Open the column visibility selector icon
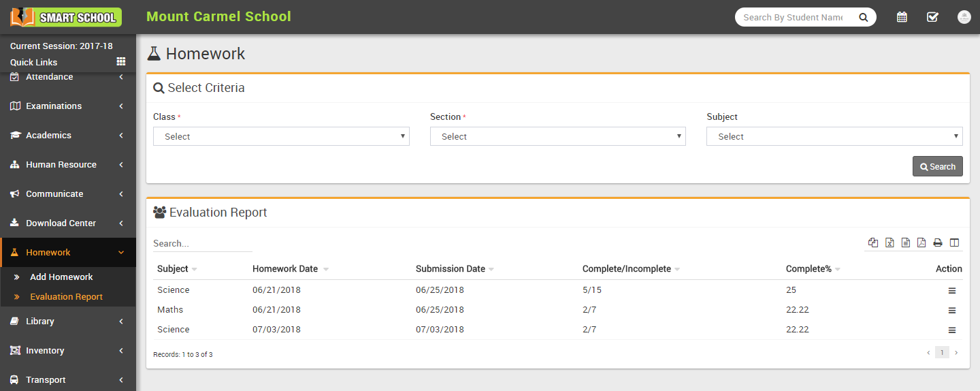This screenshot has height=391, width=980. point(954,243)
